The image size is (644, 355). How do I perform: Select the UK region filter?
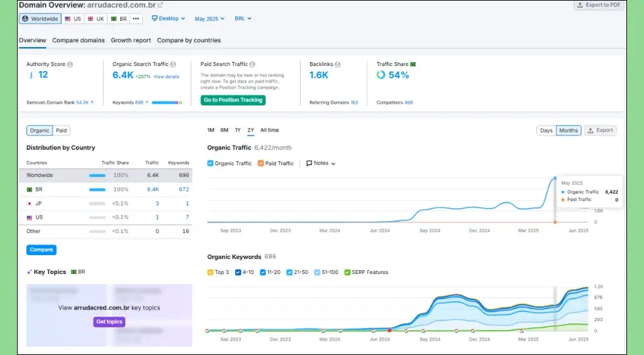point(96,19)
